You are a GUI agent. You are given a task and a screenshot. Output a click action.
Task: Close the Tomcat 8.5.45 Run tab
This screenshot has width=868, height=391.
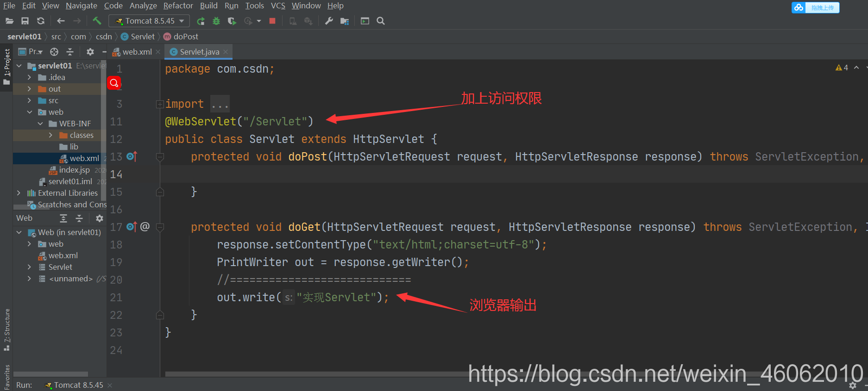click(x=110, y=385)
